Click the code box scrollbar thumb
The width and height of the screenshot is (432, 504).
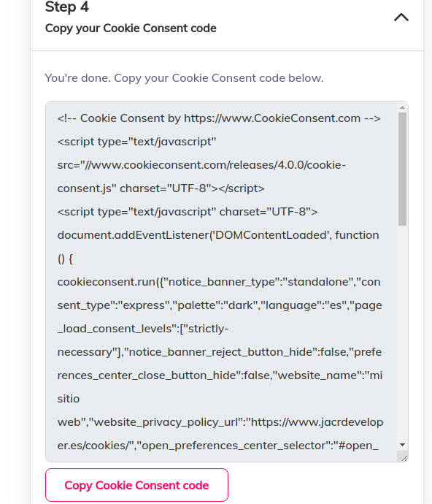[403, 169]
